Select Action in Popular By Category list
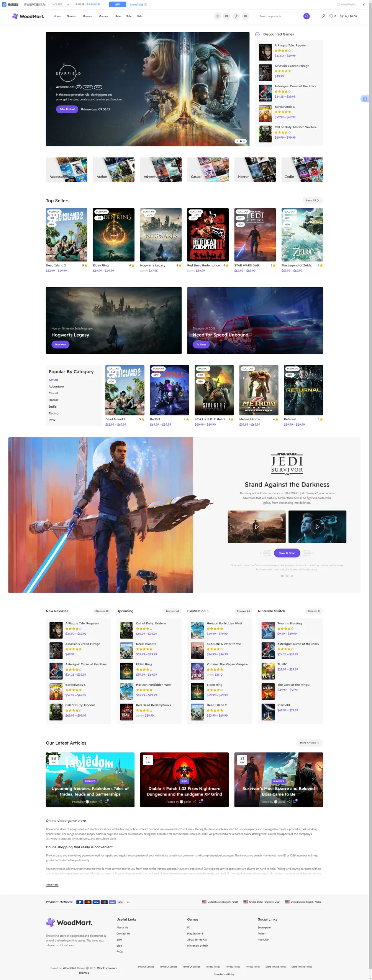Screen dimensions: 372x980 53,380
